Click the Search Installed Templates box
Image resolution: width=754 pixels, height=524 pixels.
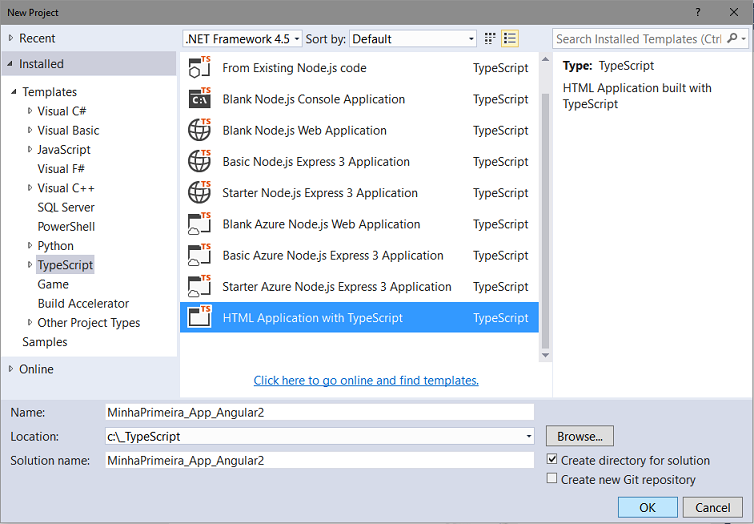640,39
